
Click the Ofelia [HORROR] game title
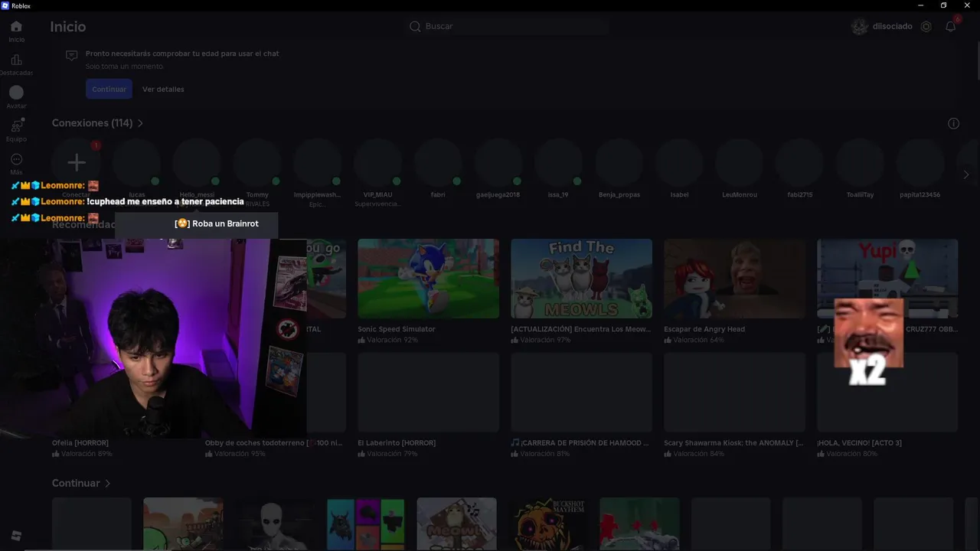click(x=80, y=443)
